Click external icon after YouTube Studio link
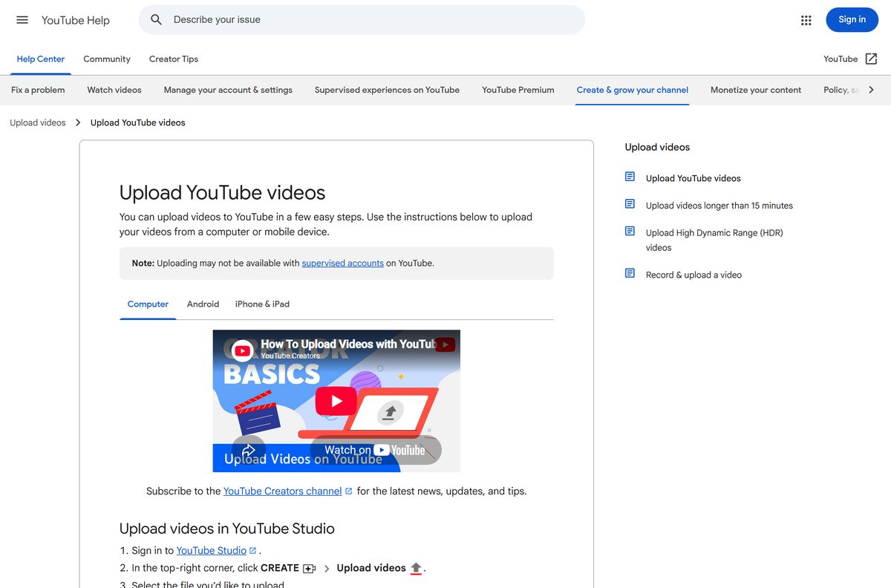The height and width of the screenshot is (588, 891). click(252, 550)
